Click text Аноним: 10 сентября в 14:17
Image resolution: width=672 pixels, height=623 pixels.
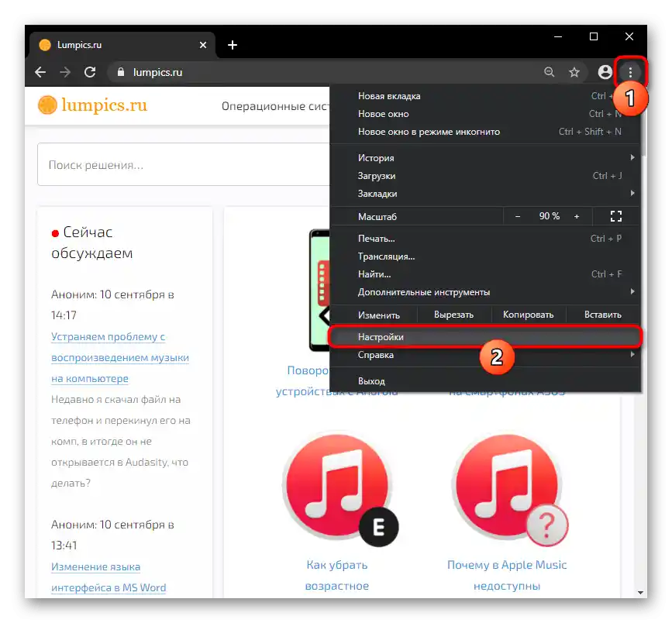112,305
